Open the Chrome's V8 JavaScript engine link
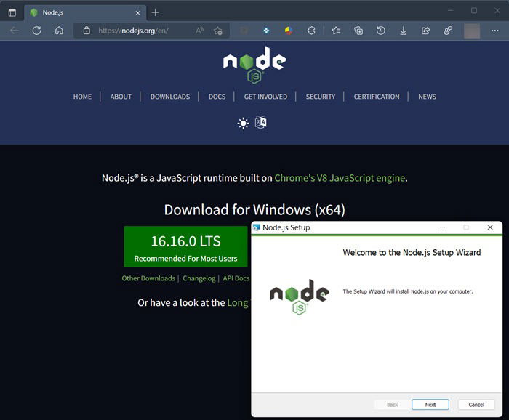 [x=340, y=178]
